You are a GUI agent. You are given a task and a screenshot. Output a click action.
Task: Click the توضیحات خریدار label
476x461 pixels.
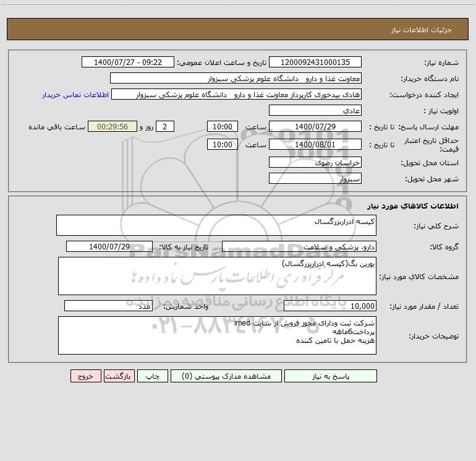pyautogui.click(x=434, y=336)
